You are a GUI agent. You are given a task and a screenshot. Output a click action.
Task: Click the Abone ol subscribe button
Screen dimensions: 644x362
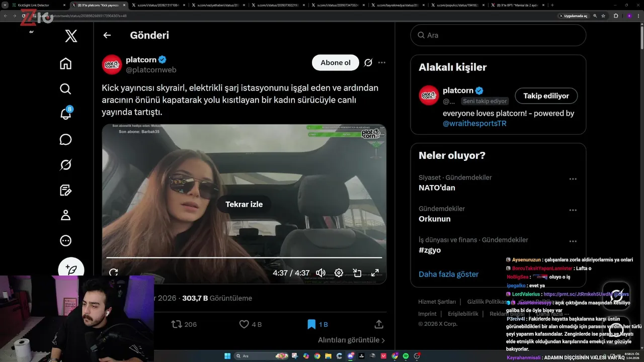coord(336,63)
